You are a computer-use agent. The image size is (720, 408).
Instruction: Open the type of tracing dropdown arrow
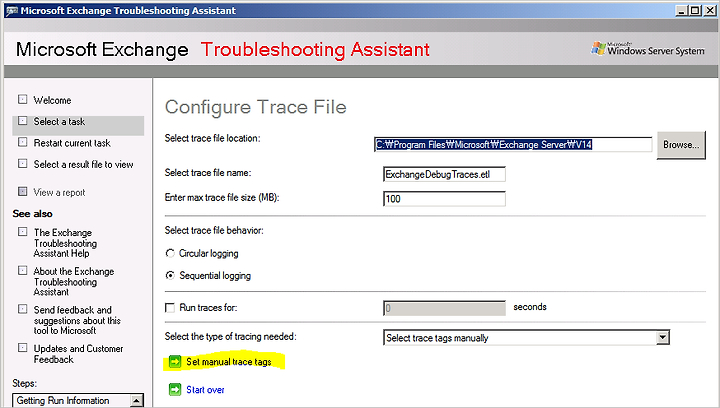pyautogui.click(x=662, y=338)
